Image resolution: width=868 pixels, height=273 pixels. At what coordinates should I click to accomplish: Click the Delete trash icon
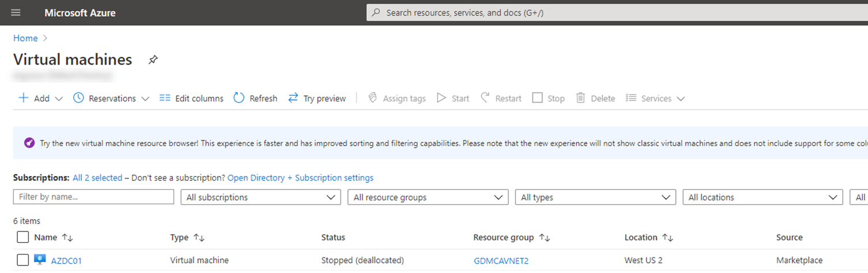tap(581, 98)
